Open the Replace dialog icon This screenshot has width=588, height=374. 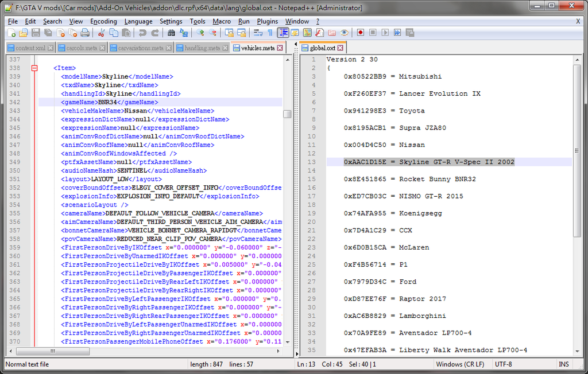coord(183,33)
